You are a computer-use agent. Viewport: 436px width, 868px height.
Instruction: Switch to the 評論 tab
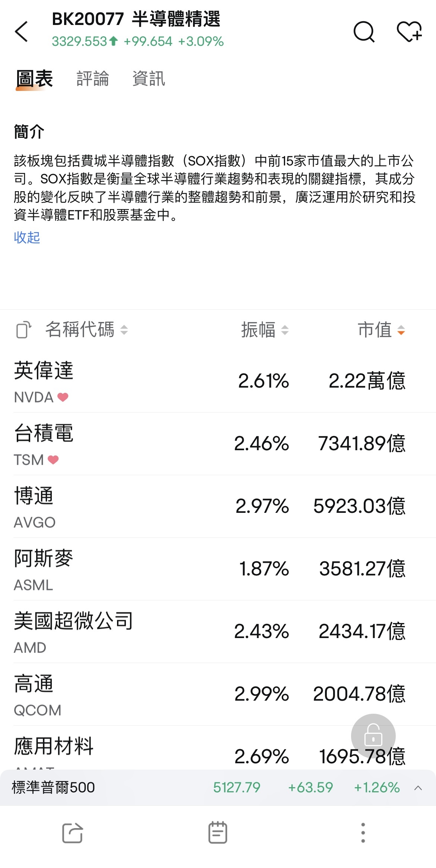pyautogui.click(x=92, y=79)
